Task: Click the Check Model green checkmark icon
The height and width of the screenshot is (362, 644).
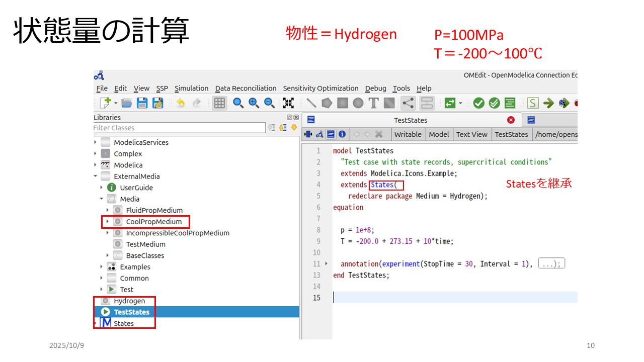Action: [478, 103]
